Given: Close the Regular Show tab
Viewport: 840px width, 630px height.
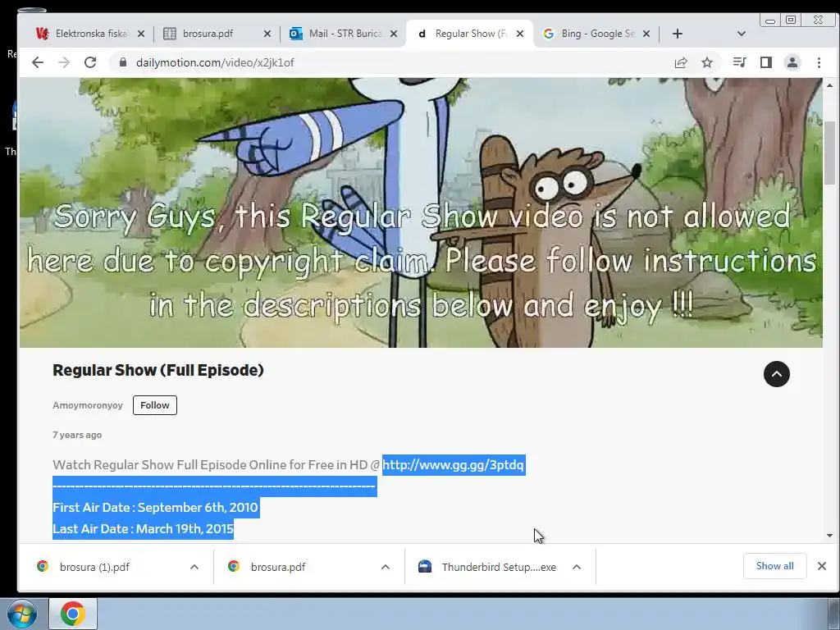Looking at the screenshot, I should (519, 34).
